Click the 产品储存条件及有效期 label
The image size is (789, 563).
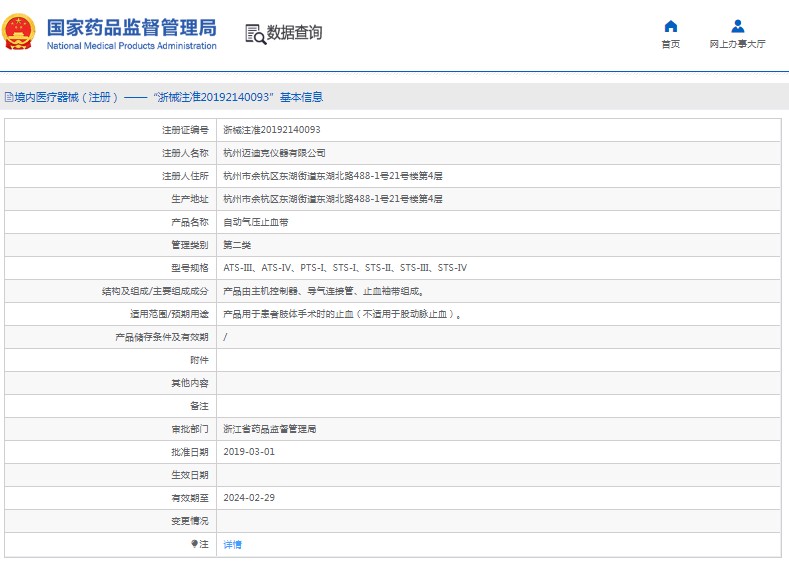click(162, 337)
